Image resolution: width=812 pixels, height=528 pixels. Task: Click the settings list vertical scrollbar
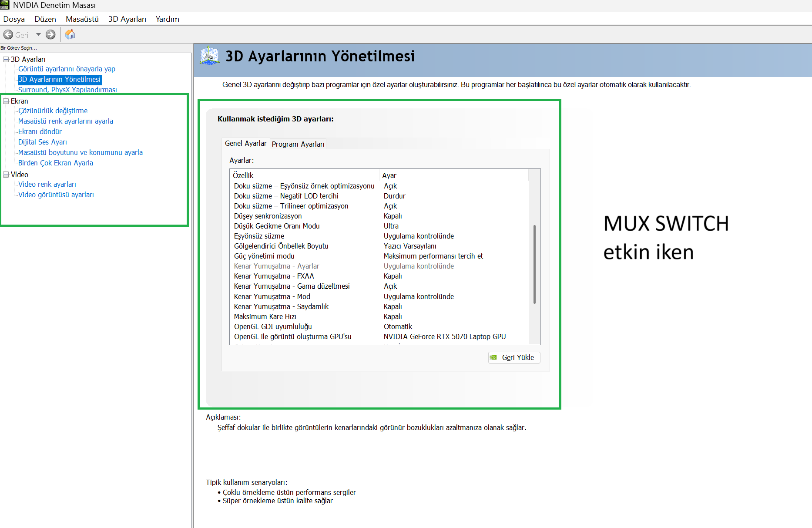click(x=534, y=264)
